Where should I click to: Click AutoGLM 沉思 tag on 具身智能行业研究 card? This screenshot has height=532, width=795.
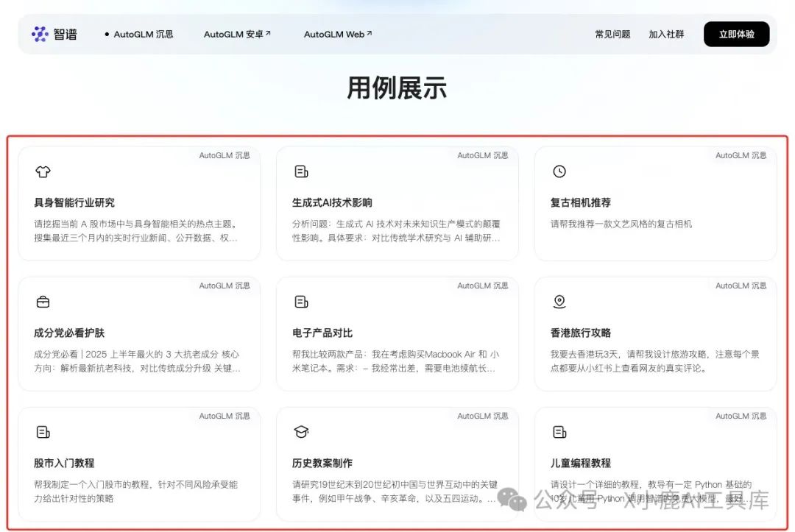point(225,155)
